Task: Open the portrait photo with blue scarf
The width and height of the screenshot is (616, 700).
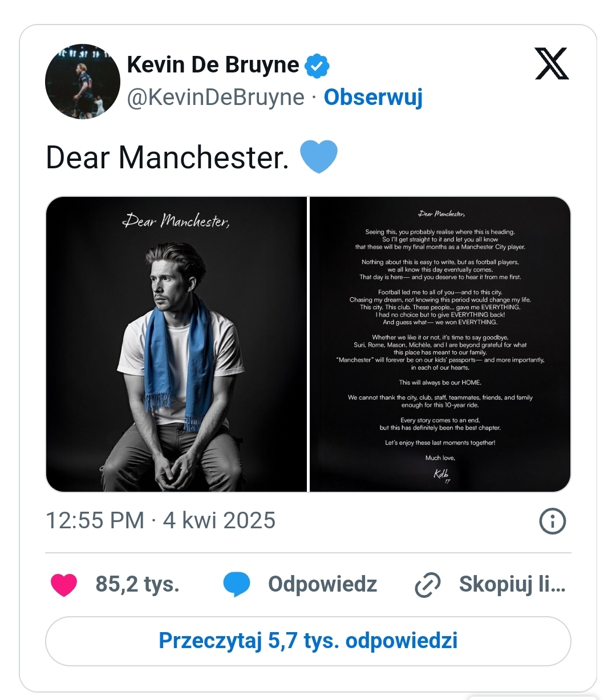Action: click(176, 344)
